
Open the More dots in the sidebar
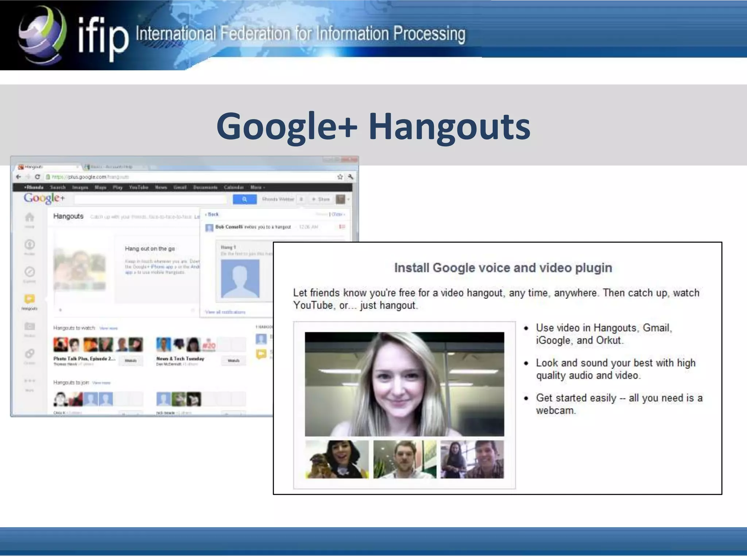pos(30,381)
